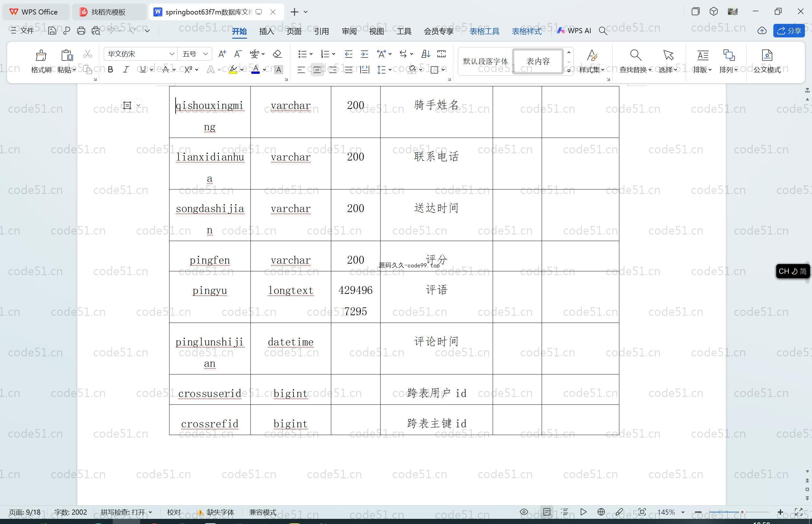
Task: Select the 默认段落字体 style
Action: tap(485, 61)
